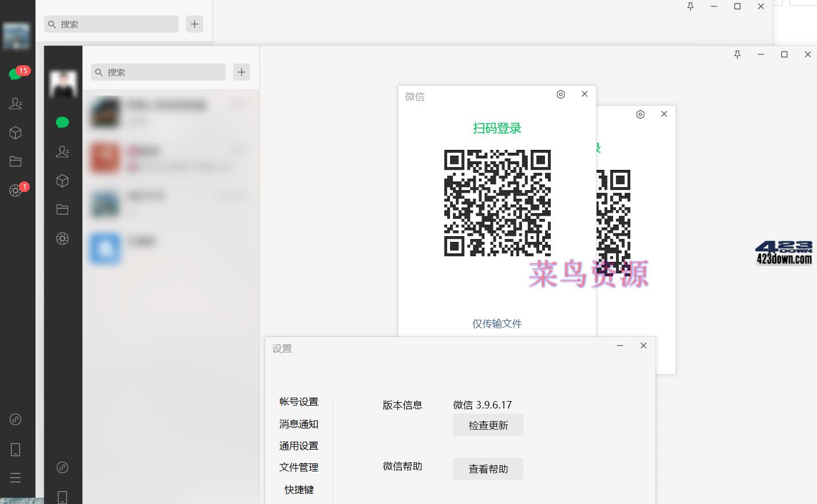Open the Favorites (collections) cube icon
817x504 pixels.
15,132
